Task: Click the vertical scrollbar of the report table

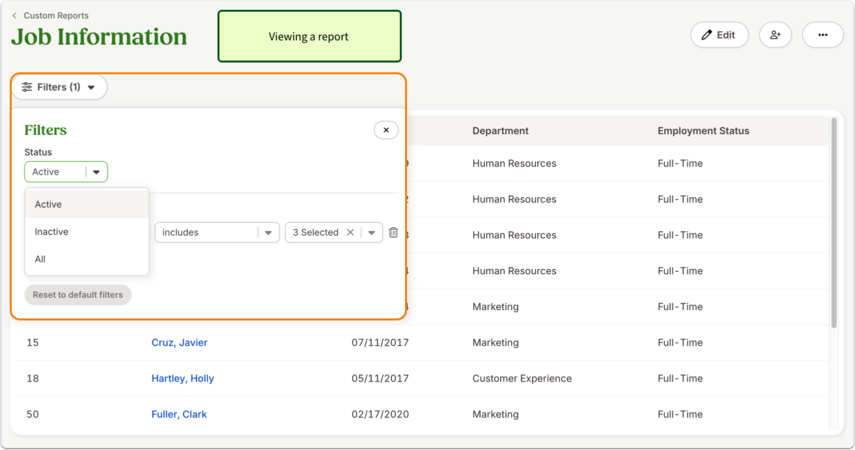Action: point(834,223)
